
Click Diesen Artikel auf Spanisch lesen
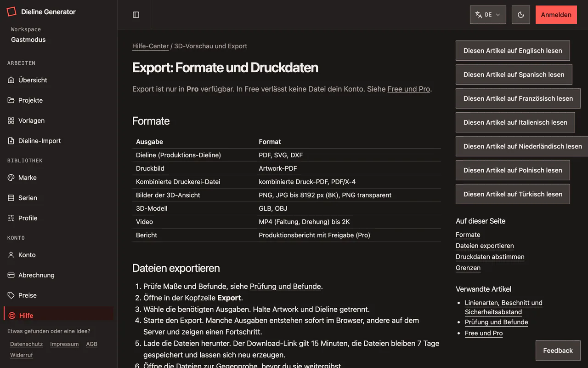514,75
